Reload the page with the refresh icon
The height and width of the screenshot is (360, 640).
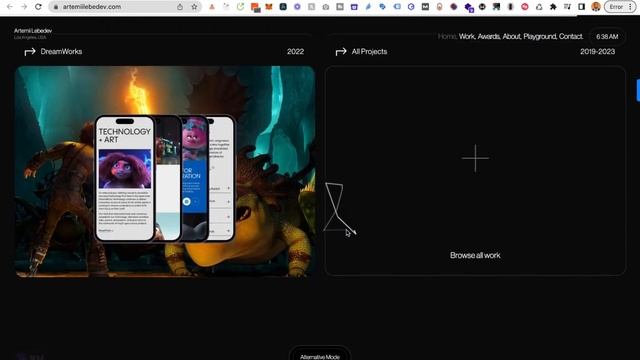pyautogui.click(x=38, y=7)
